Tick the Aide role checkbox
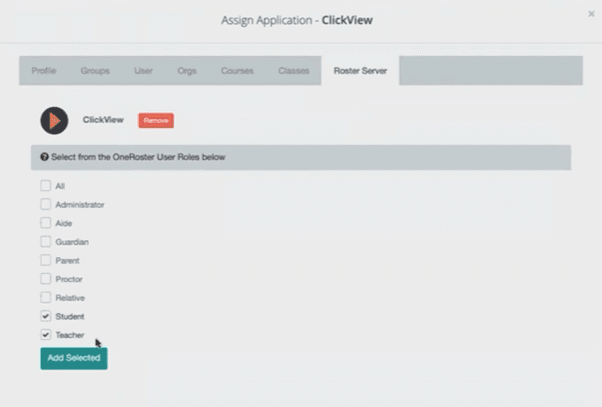The height and width of the screenshot is (407, 602). tap(45, 223)
